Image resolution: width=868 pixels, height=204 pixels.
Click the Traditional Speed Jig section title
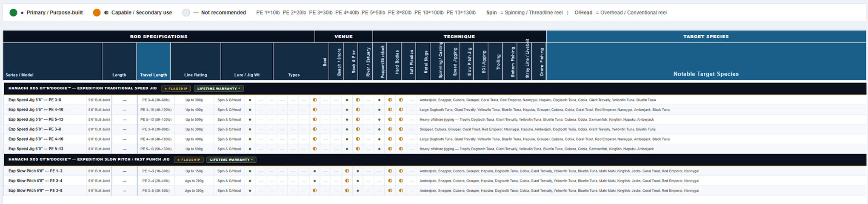[83, 88]
